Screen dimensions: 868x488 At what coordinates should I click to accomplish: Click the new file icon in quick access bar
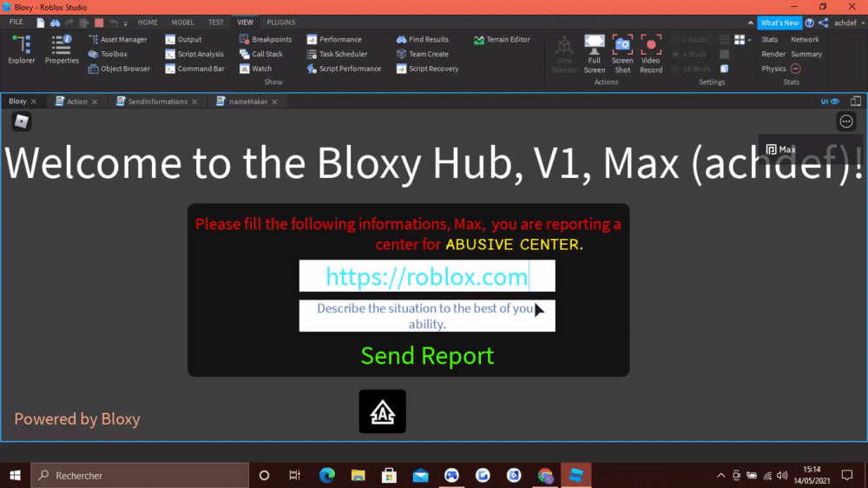[x=41, y=23]
